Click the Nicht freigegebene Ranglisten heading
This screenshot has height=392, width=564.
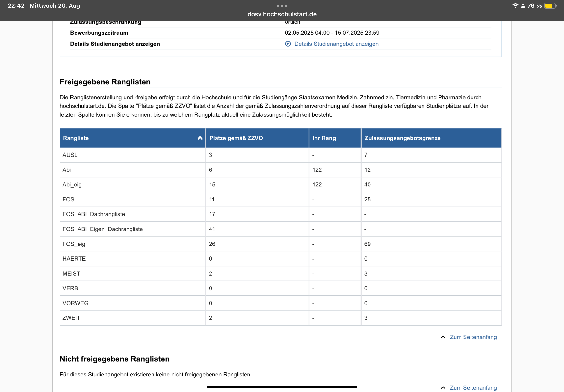coord(115,359)
